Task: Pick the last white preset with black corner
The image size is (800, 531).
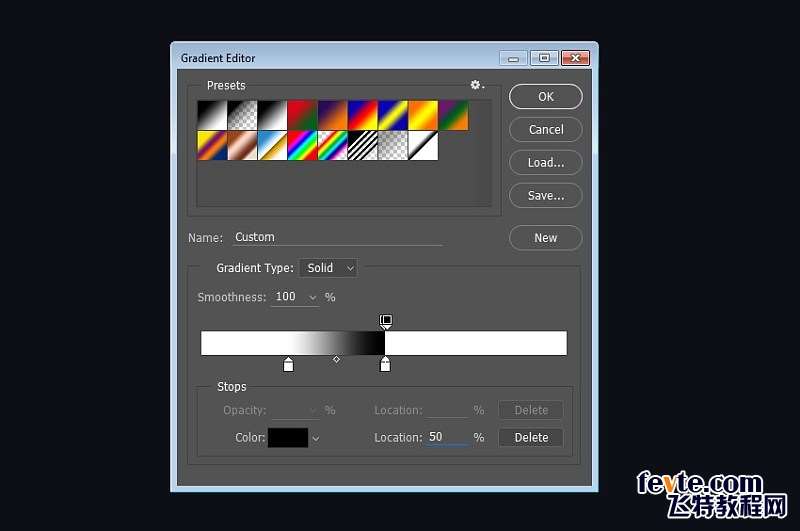Action: pyautogui.click(x=423, y=145)
